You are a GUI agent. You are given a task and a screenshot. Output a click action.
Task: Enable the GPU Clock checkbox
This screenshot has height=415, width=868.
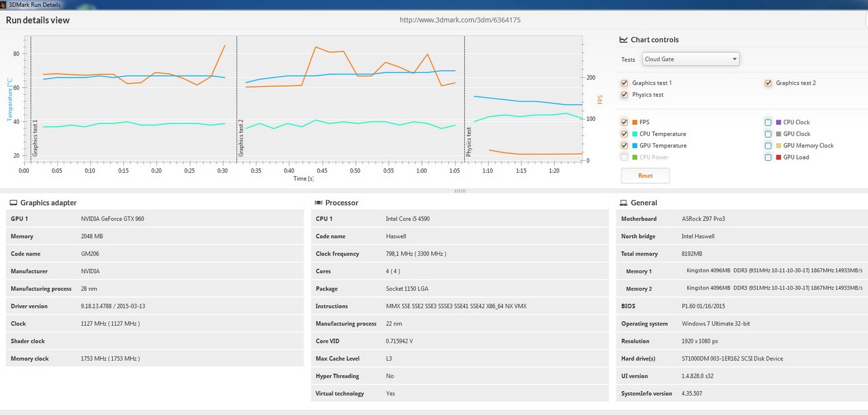(x=768, y=134)
